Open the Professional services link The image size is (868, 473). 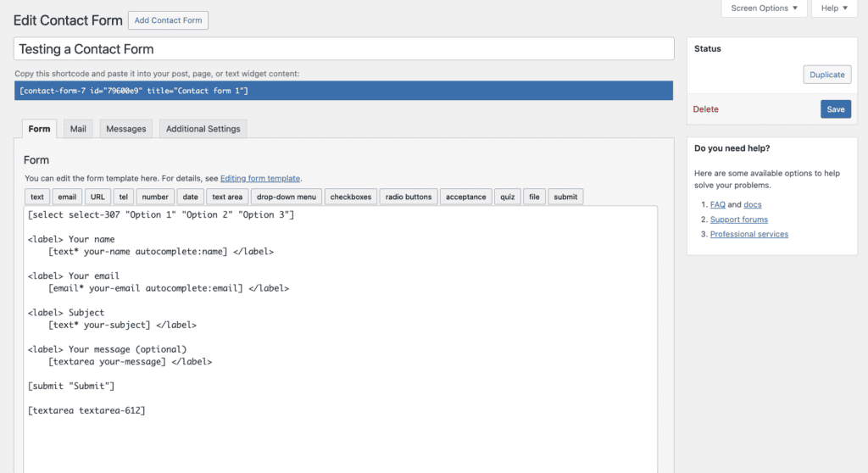[749, 234]
